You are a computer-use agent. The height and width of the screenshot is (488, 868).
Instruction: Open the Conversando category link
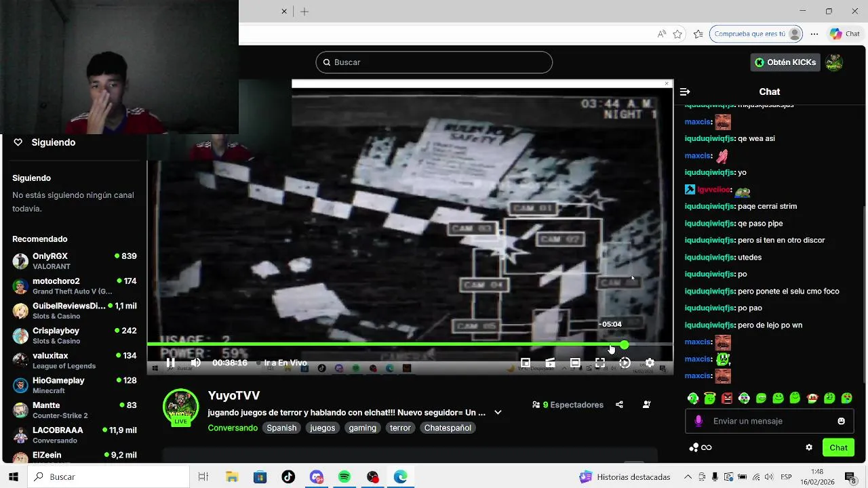coord(233,428)
